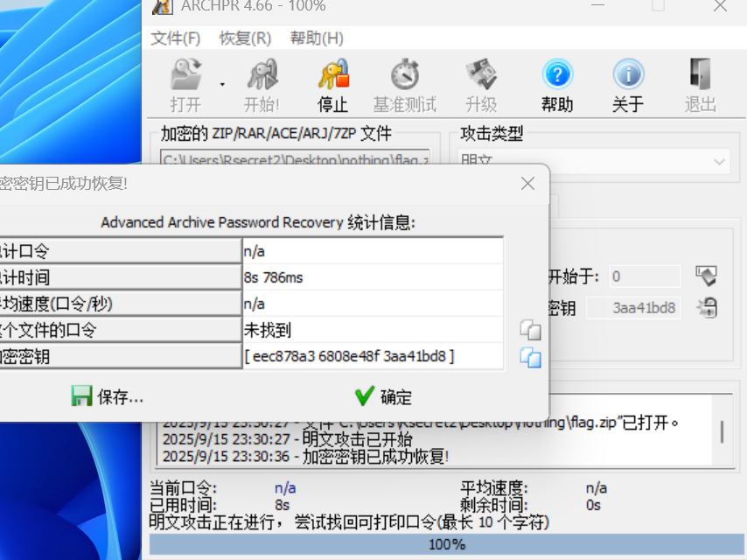Click the 密钥 field showing 3aa41bd8
Screen dimensions: 747x560
[x=633, y=308]
